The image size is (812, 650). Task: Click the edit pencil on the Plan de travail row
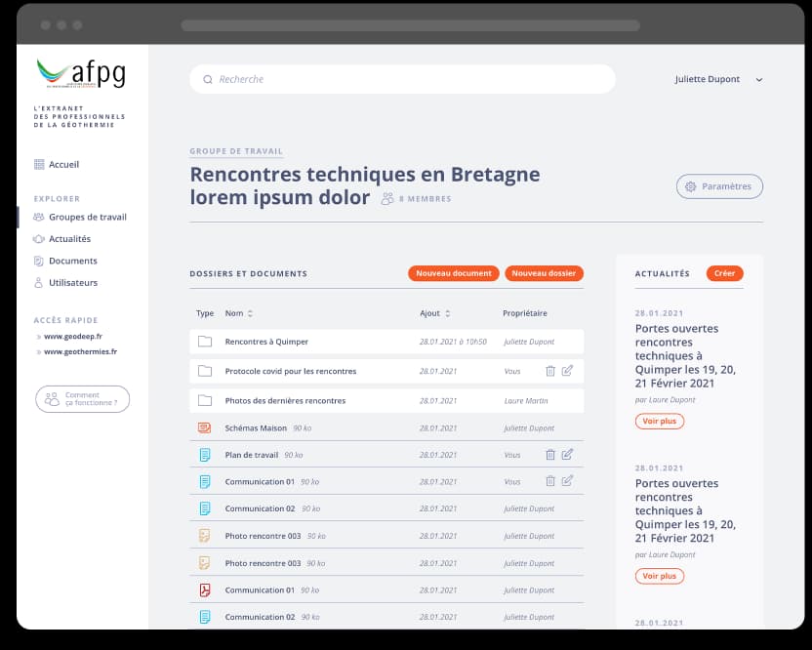pos(568,454)
